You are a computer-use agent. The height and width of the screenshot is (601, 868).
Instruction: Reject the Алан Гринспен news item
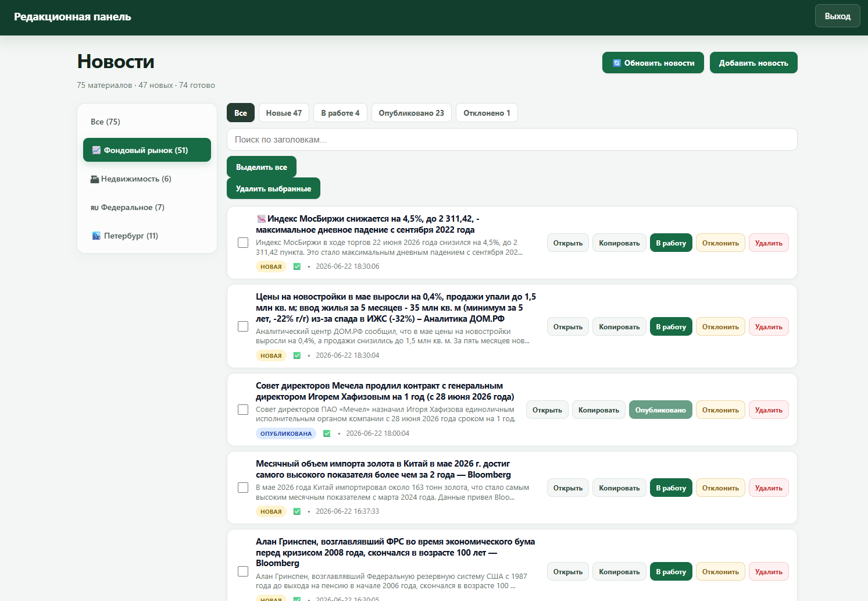click(x=720, y=571)
